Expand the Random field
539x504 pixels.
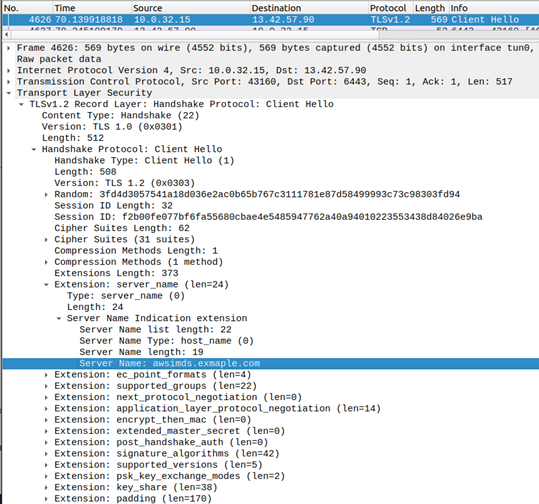point(46,195)
